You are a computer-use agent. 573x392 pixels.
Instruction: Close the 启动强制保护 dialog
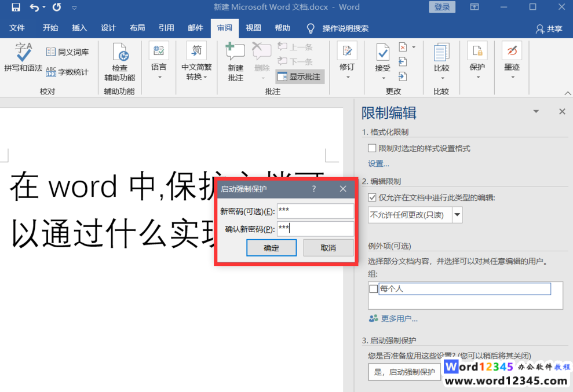(x=343, y=189)
